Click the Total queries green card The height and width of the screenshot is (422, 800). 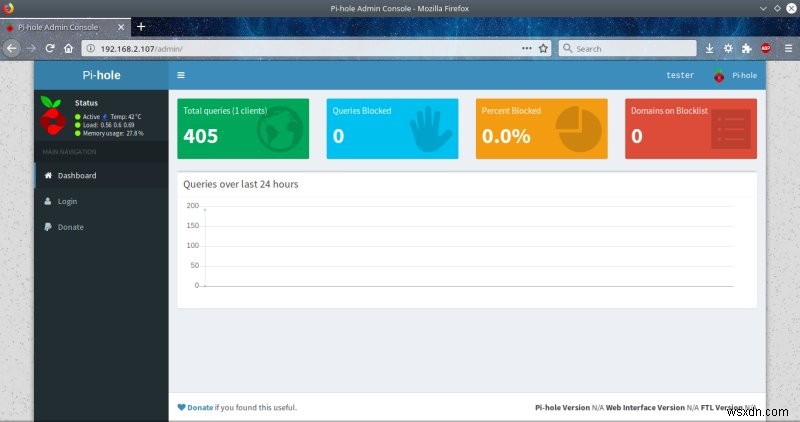tap(243, 129)
